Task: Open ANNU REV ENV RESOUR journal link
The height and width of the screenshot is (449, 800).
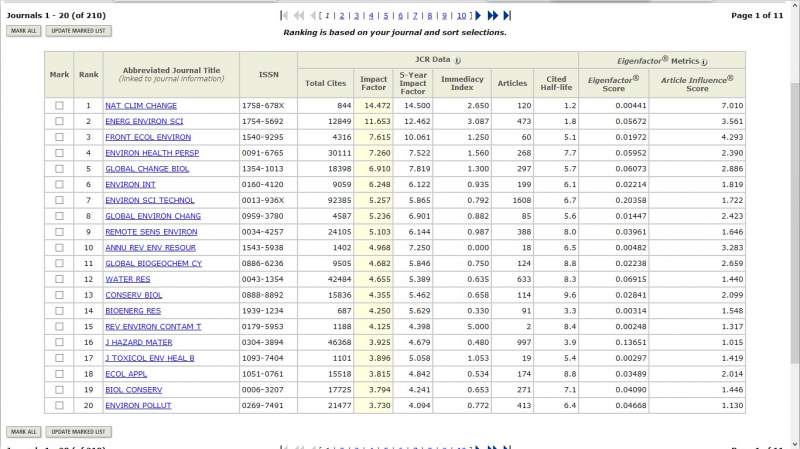Action: coord(151,248)
